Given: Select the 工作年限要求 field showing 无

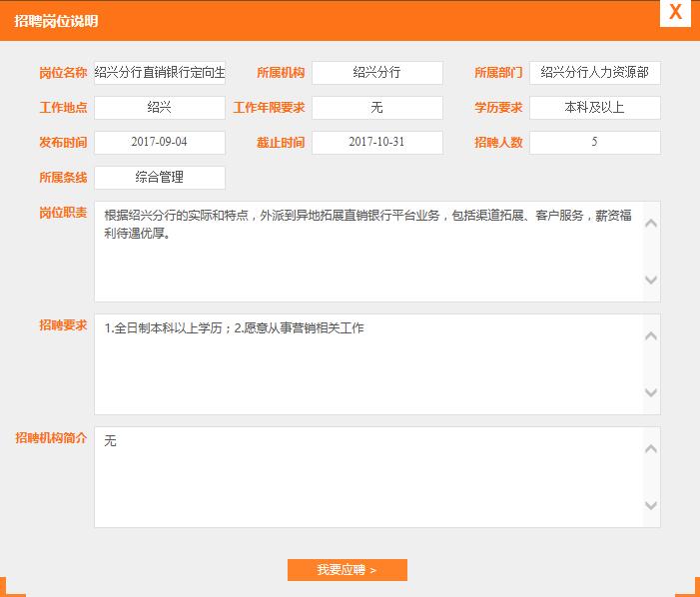Looking at the screenshot, I should click(x=376, y=108).
